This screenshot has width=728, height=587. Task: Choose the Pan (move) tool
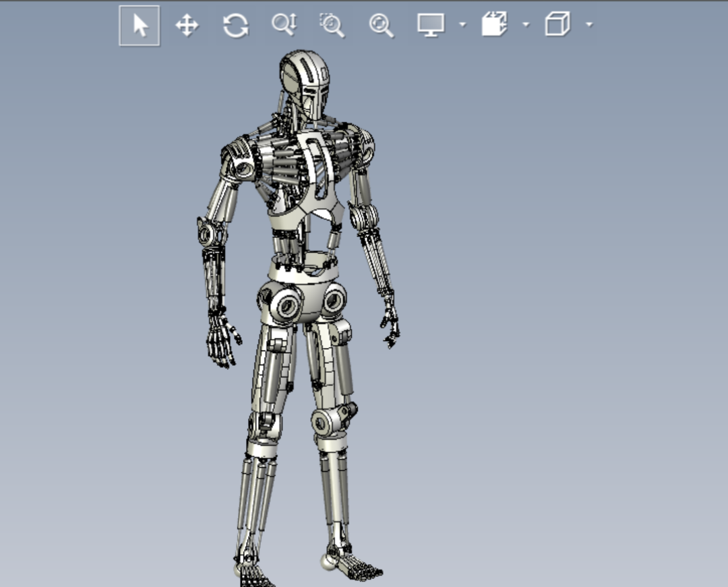(x=187, y=25)
